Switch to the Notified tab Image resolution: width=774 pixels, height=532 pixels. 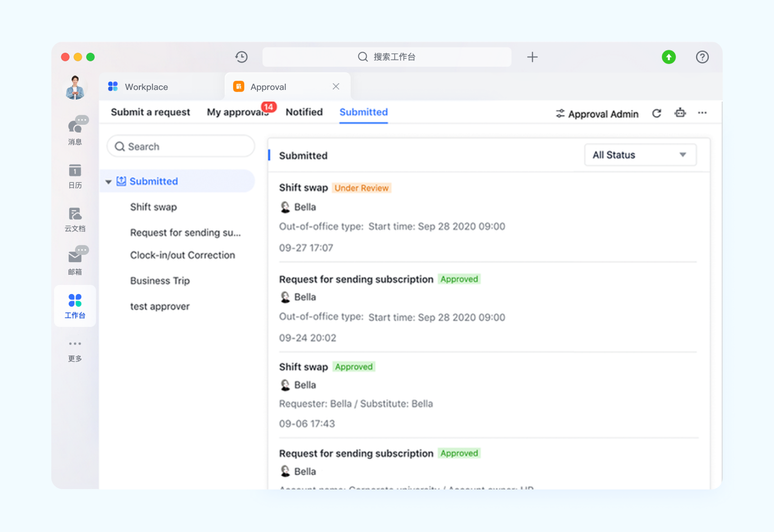click(x=304, y=112)
